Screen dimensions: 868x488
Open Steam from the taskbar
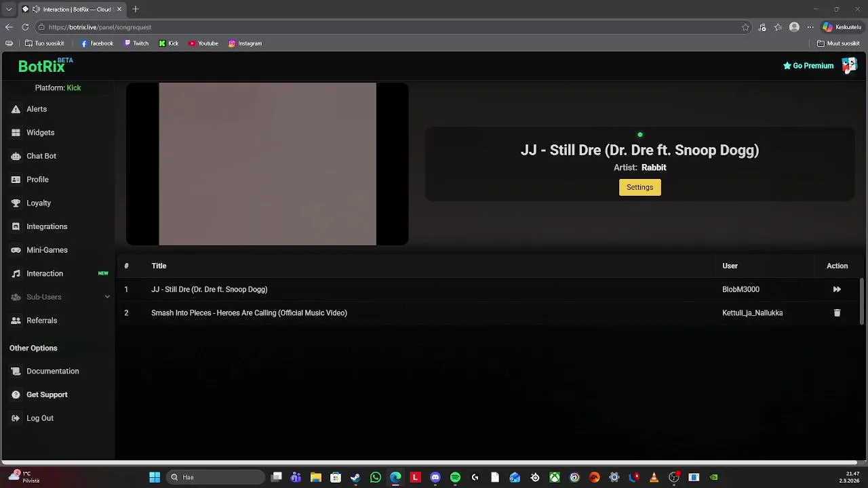[x=355, y=477]
